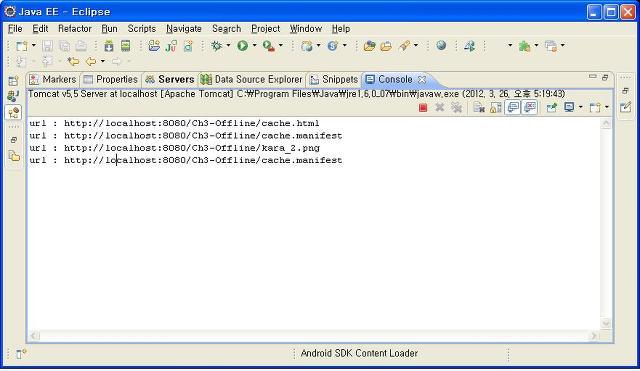640x371 pixels.
Task: Open the File menu
Action: (x=15, y=29)
